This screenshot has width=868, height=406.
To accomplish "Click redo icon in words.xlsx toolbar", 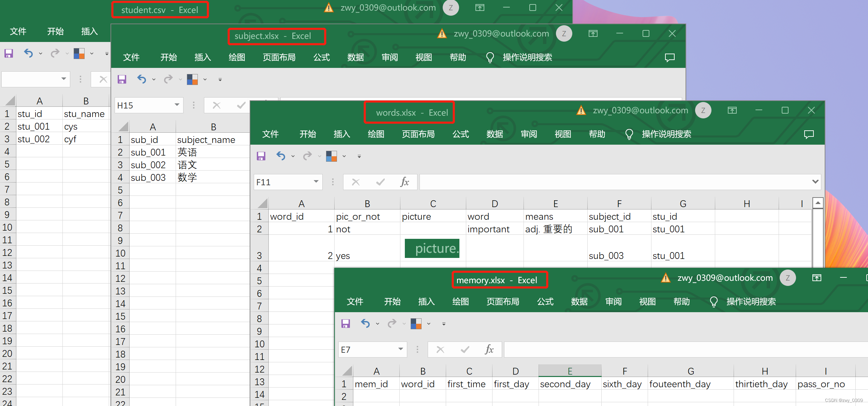I will pyautogui.click(x=307, y=156).
